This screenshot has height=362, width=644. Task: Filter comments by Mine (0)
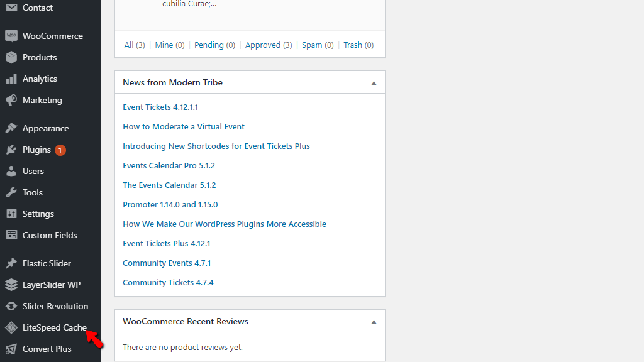click(x=170, y=45)
